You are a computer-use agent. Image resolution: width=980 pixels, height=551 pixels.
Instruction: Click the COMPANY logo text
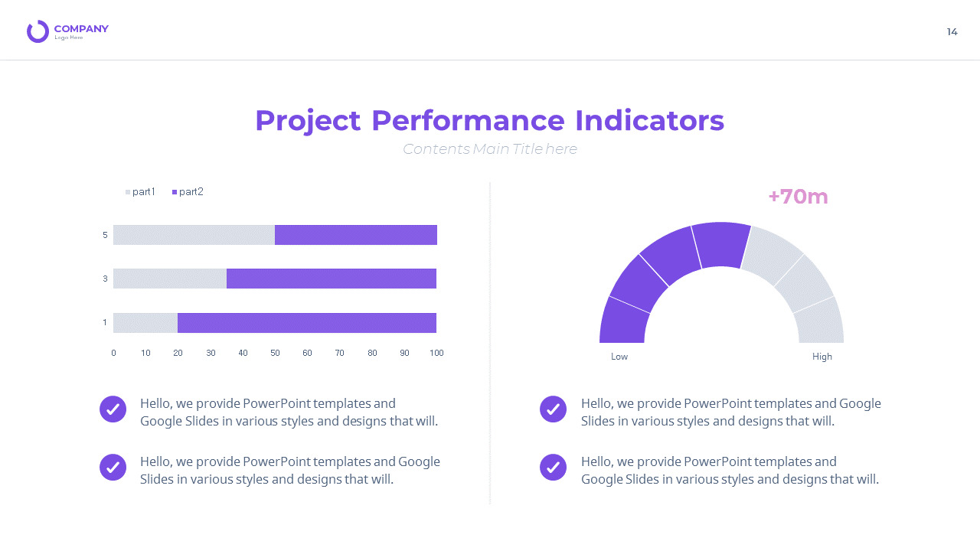point(81,29)
